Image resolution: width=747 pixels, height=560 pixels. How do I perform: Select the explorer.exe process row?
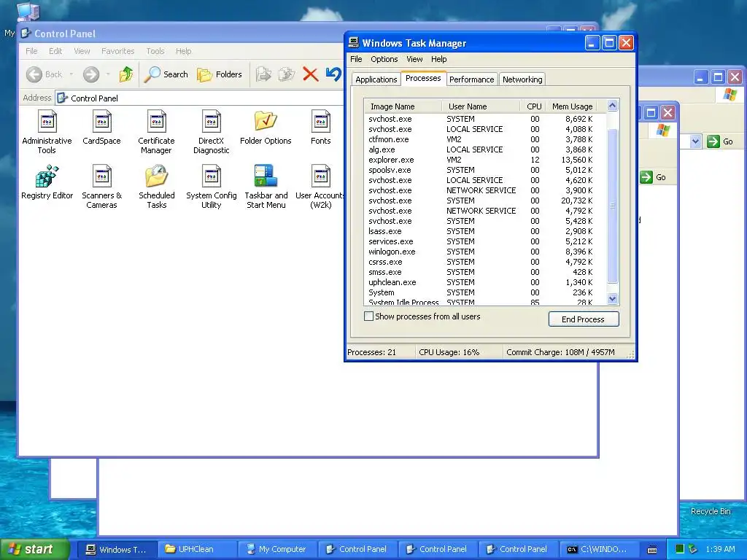point(485,160)
